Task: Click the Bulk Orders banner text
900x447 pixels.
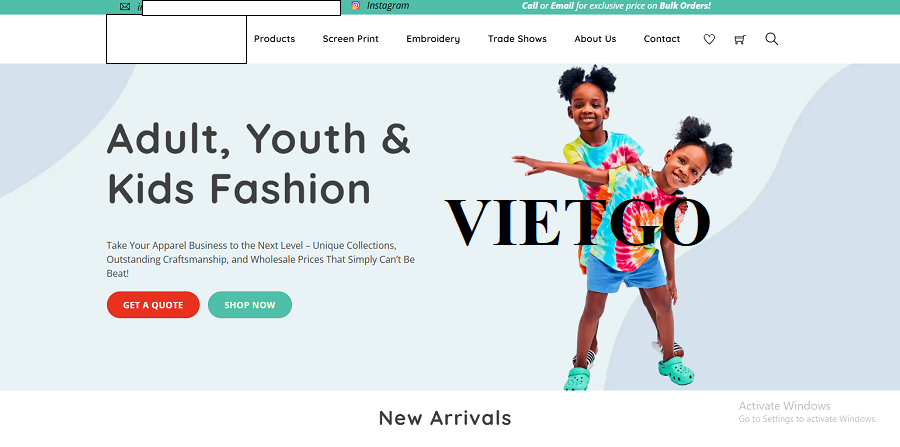Action: pyautogui.click(x=685, y=6)
